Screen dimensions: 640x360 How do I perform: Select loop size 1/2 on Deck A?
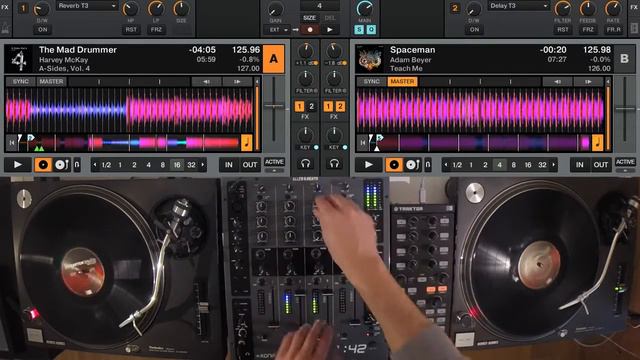tap(106, 165)
